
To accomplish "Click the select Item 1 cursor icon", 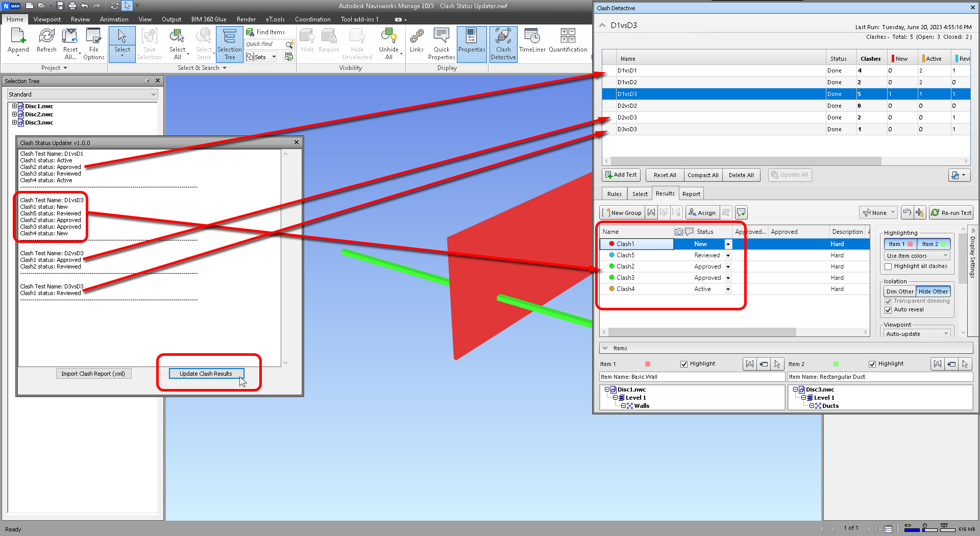I will [777, 364].
